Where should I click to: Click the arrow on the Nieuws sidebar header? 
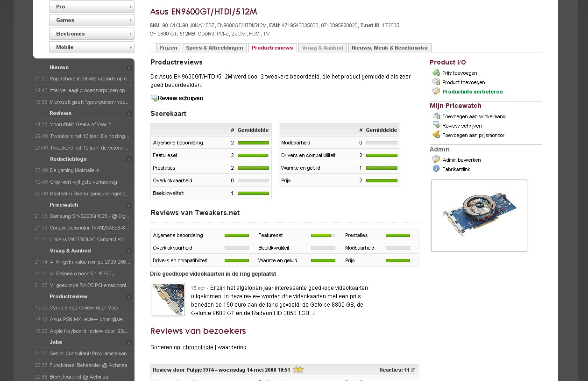coord(129,68)
